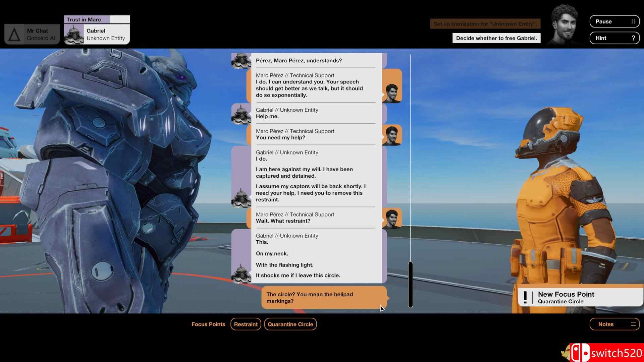Viewport: 644px width, 362px height.
Task: Click the 'Set up translation' objective banner
Action: [485, 24]
